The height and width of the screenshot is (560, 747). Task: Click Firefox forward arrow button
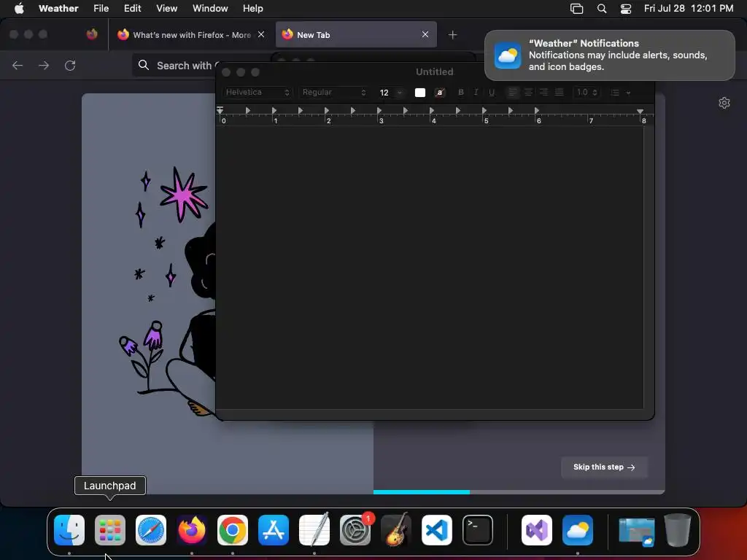pos(44,66)
